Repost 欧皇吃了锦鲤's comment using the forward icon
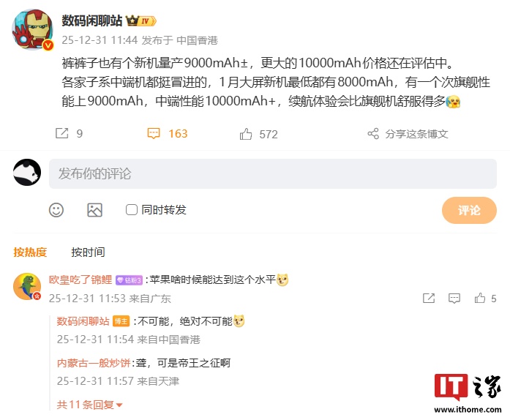 (429, 298)
